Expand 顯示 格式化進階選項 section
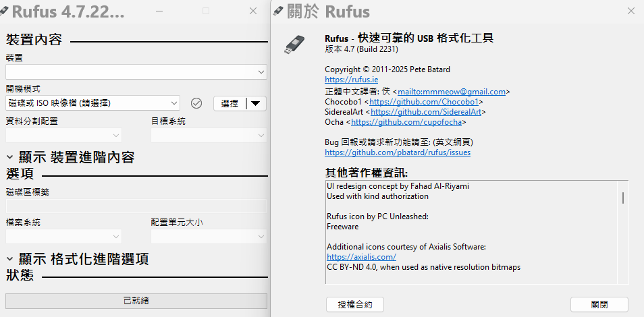 78,259
